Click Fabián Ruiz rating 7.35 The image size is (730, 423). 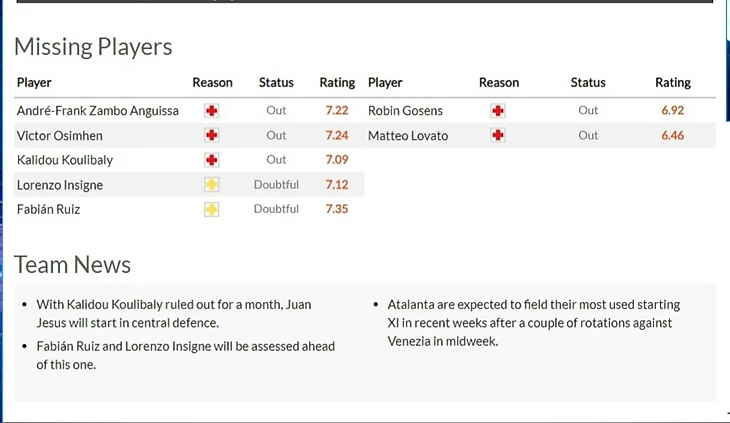337,209
